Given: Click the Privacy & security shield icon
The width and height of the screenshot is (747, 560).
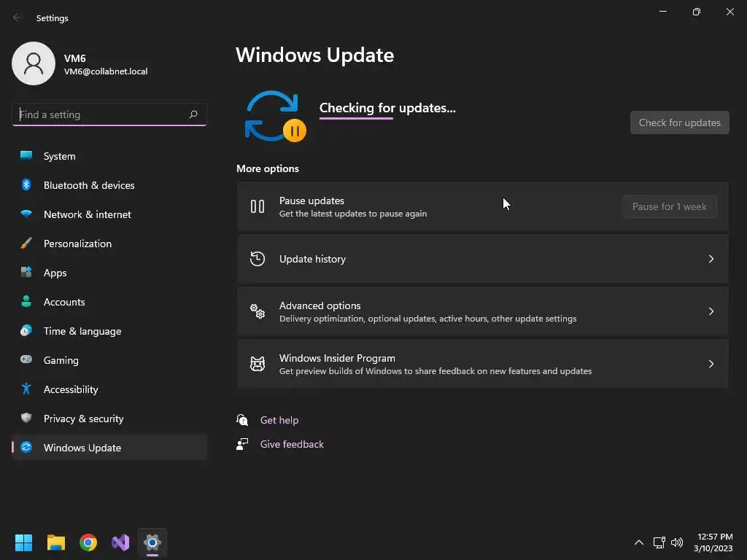Looking at the screenshot, I should pyautogui.click(x=26, y=418).
